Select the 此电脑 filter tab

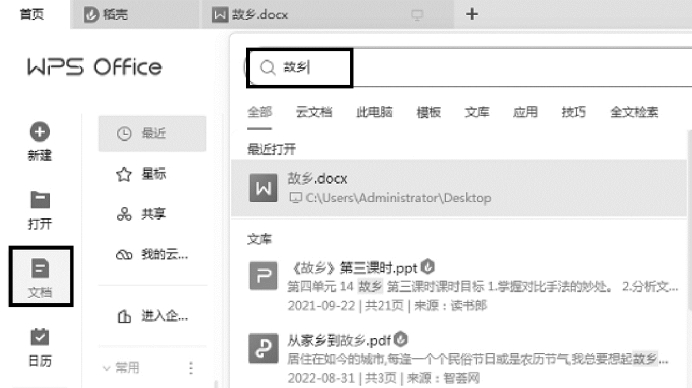(374, 112)
